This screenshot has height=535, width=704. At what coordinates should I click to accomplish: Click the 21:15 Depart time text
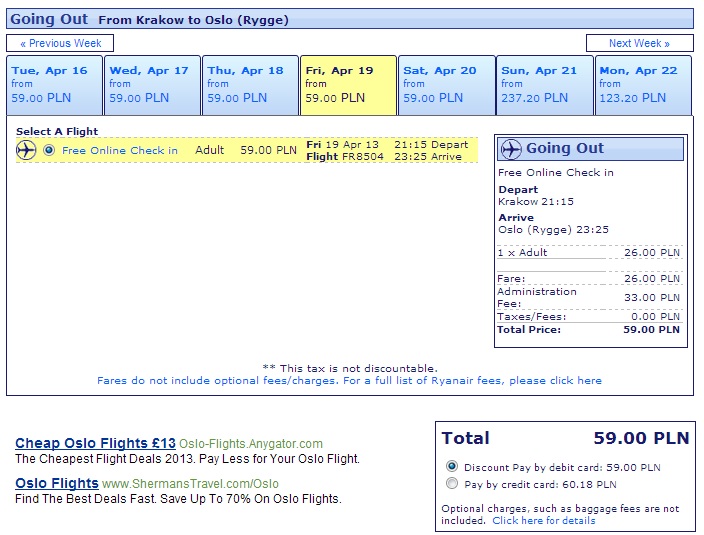[x=431, y=145]
